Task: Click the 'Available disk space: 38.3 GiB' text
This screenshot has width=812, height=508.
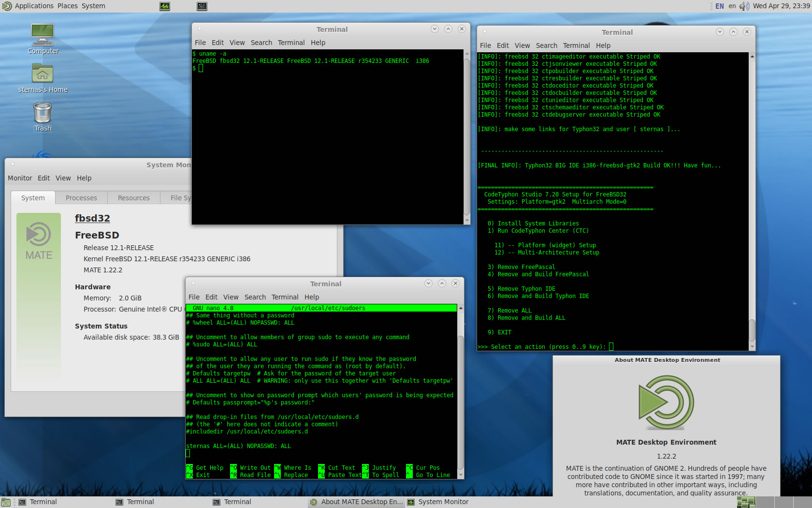Action: coord(131,337)
